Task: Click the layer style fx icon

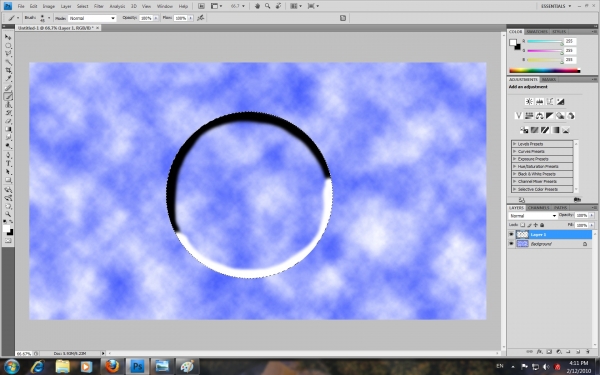Action: tap(539, 351)
